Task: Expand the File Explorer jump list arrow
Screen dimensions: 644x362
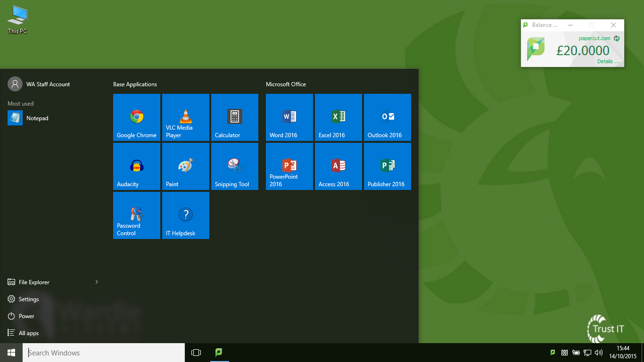Action: pyautogui.click(x=97, y=282)
